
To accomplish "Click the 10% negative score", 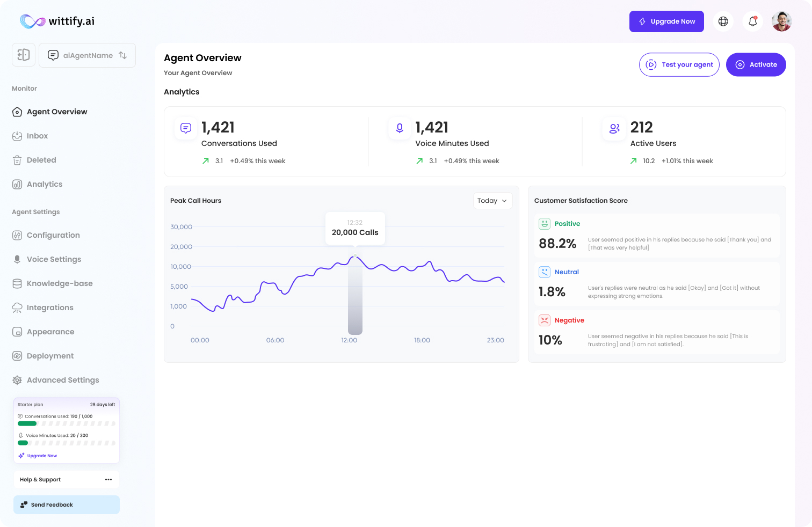I will point(550,340).
